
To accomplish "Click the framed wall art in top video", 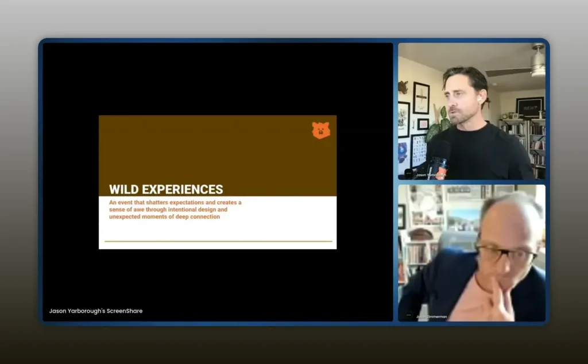I will [x=421, y=96].
